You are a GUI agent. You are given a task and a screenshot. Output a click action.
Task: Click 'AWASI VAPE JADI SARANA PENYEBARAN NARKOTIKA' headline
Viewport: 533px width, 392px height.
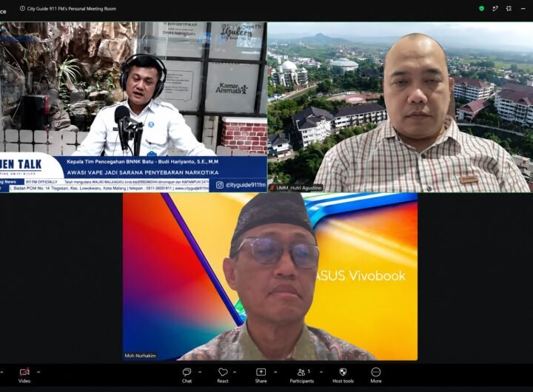pyautogui.click(x=142, y=172)
